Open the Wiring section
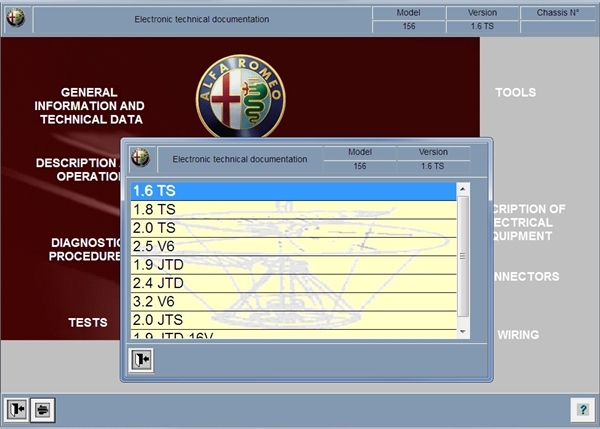 tap(518, 335)
